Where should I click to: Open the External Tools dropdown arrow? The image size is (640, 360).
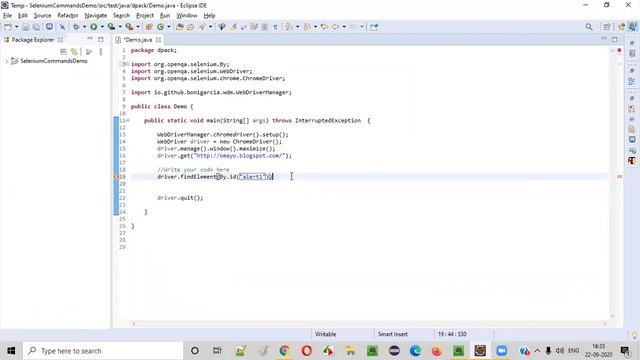pyautogui.click(x=138, y=27)
